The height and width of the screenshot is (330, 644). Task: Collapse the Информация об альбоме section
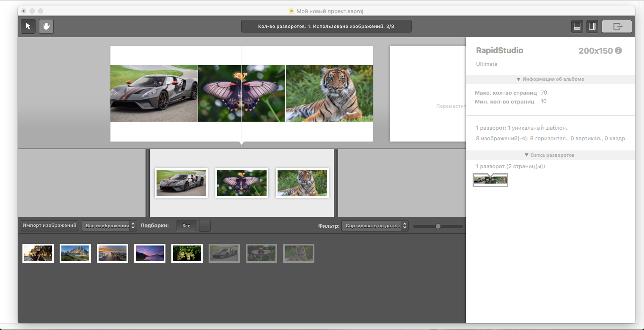pyautogui.click(x=550, y=79)
